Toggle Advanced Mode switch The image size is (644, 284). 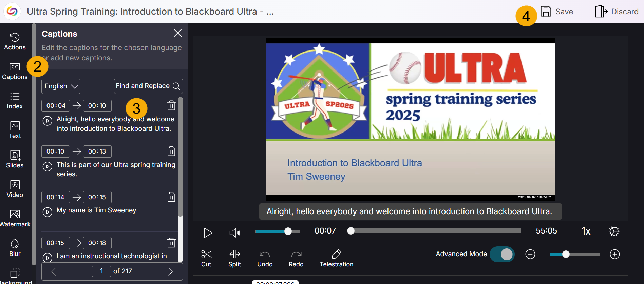tap(502, 254)
